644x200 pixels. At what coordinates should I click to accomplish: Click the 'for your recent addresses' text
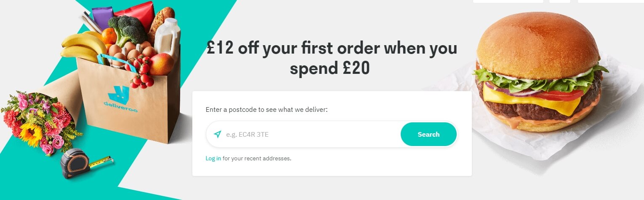pyautogui.click(x=257, y=159)
